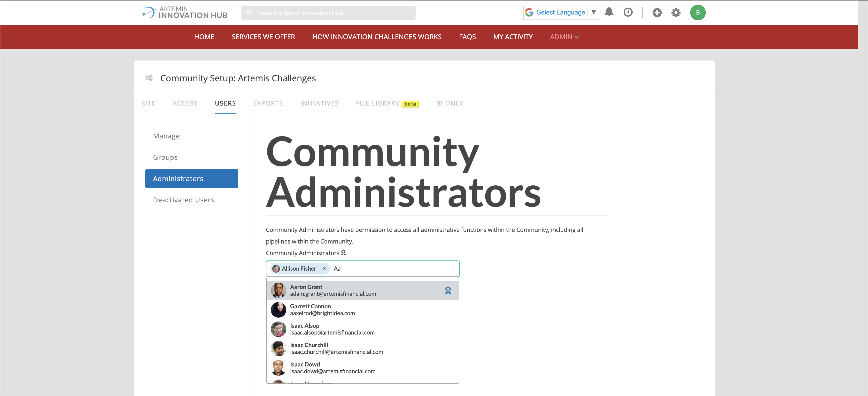The height and width of the screenshot is (396, 868).
Task: Click the language dropdown arrow
Action: pos(594,12)
